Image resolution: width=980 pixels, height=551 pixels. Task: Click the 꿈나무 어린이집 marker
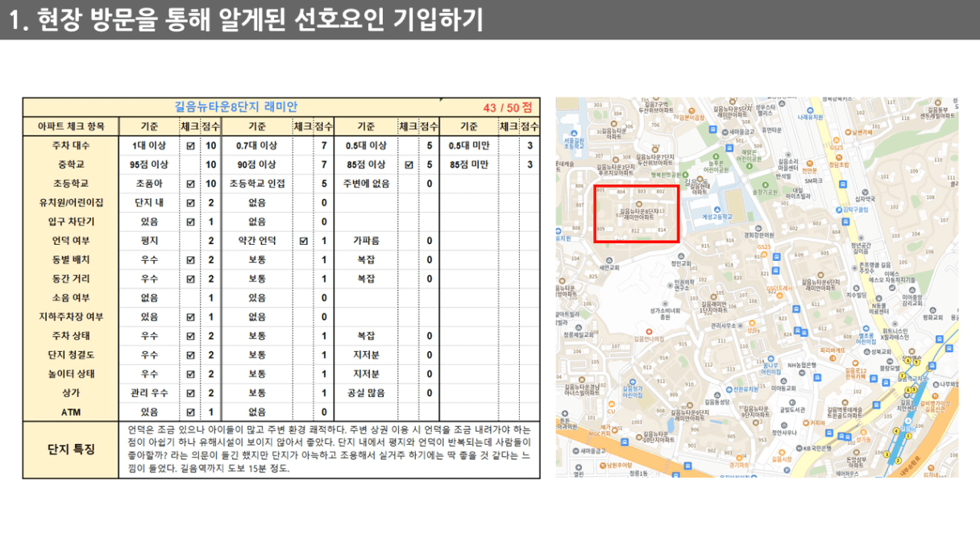coord(770,363)
